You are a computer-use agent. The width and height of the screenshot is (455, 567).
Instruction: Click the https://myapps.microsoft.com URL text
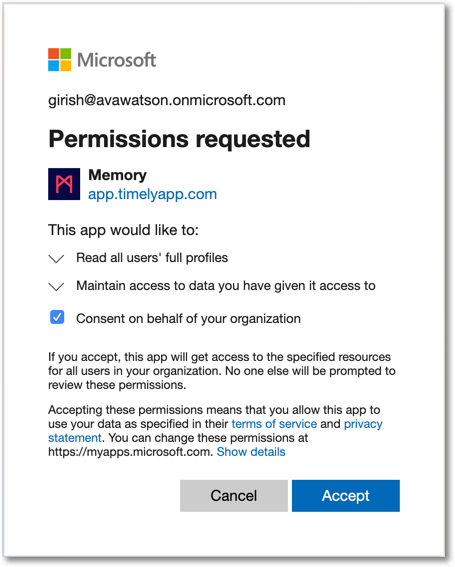[131, 452]
